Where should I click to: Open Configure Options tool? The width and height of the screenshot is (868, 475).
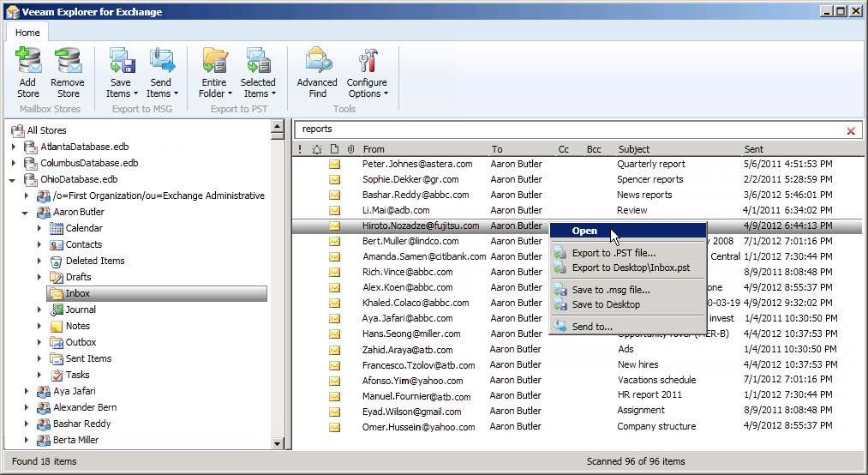(x=367, y=73)
